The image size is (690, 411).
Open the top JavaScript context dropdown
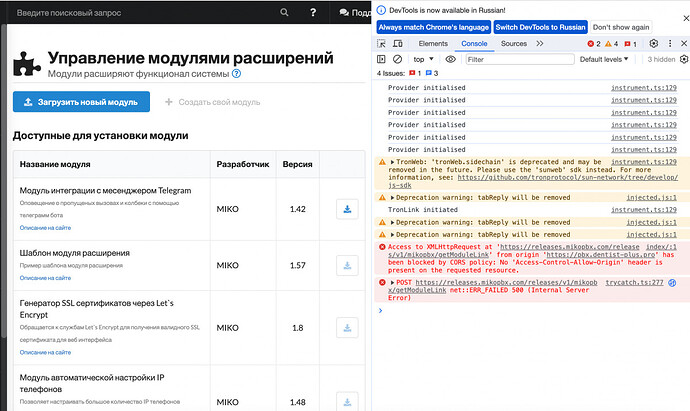click(423, 59)
